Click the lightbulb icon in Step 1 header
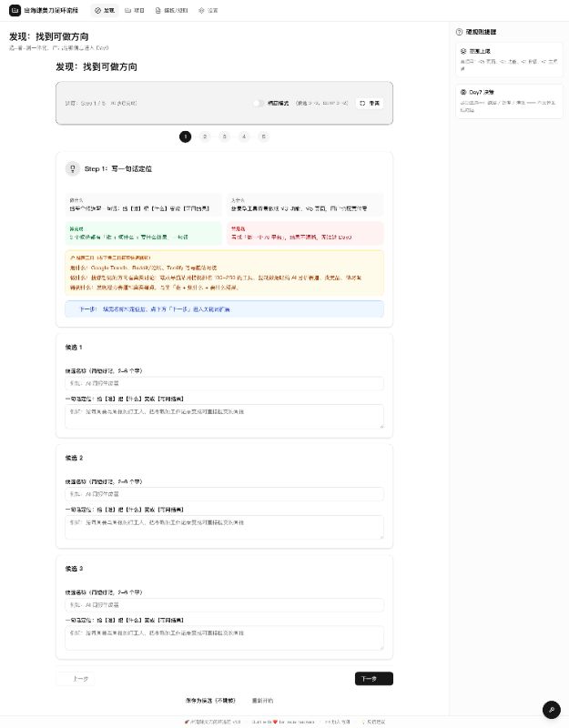Screen dimensions: 569x728 [73, 167]
